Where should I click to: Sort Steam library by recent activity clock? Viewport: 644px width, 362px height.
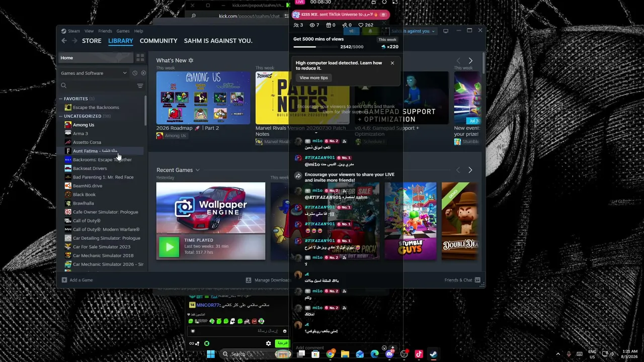(135, 73)
